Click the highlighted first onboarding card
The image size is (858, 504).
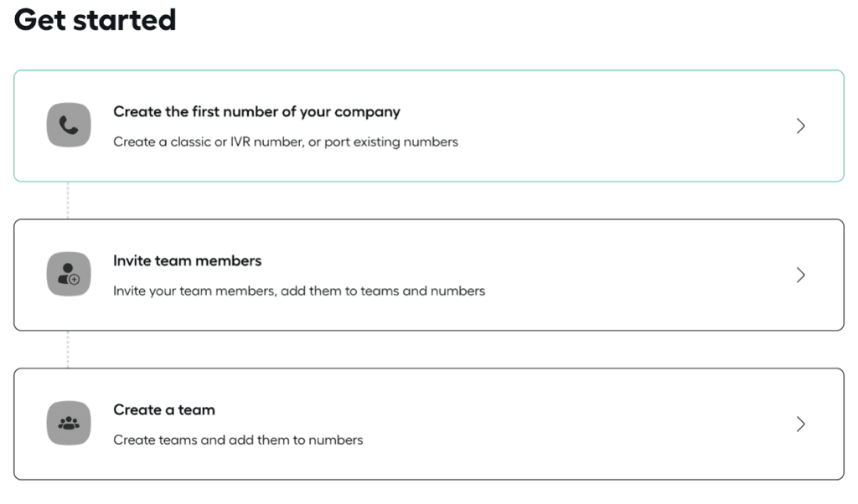[429, 126]
